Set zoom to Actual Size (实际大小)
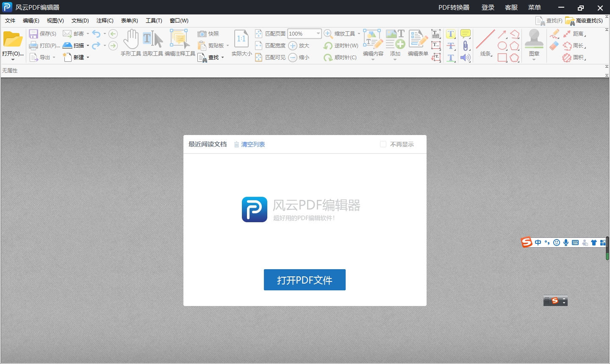610x364 pixels. 241,43
